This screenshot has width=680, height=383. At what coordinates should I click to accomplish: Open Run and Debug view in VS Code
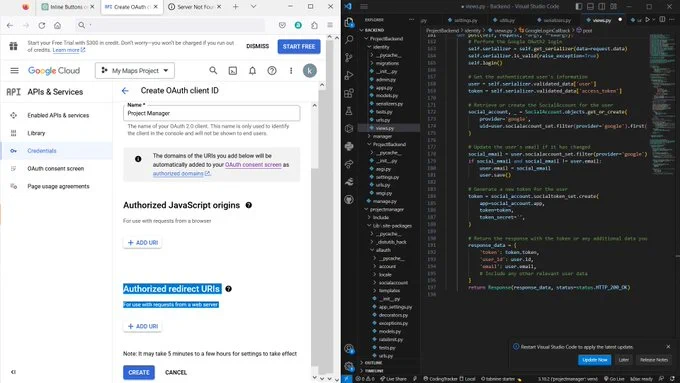[349, 75]
